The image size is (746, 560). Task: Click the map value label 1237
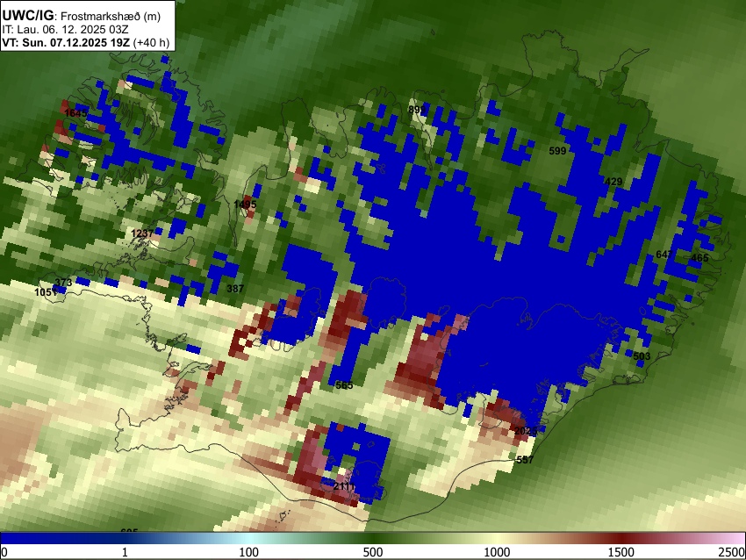pos(142,233)
